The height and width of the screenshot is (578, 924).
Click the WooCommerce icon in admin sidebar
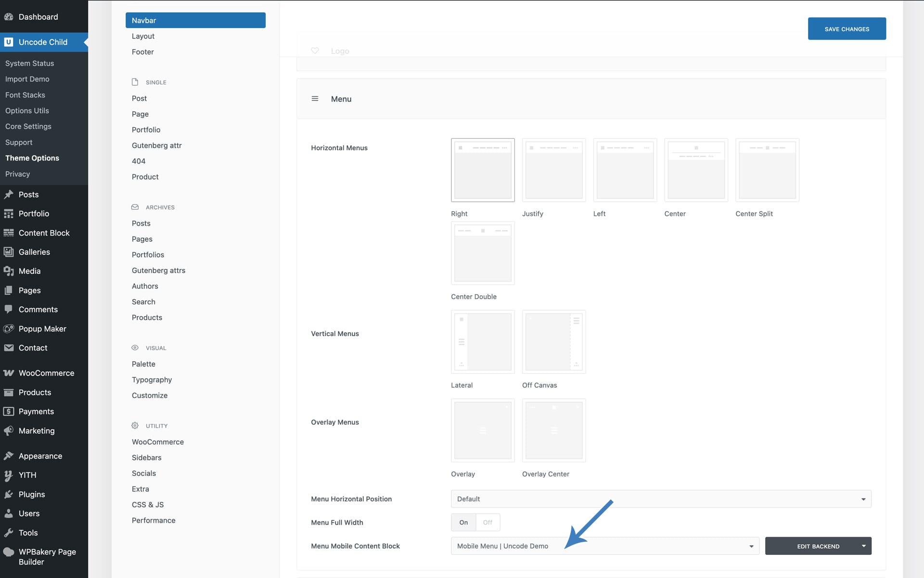[x=9, y=373]
